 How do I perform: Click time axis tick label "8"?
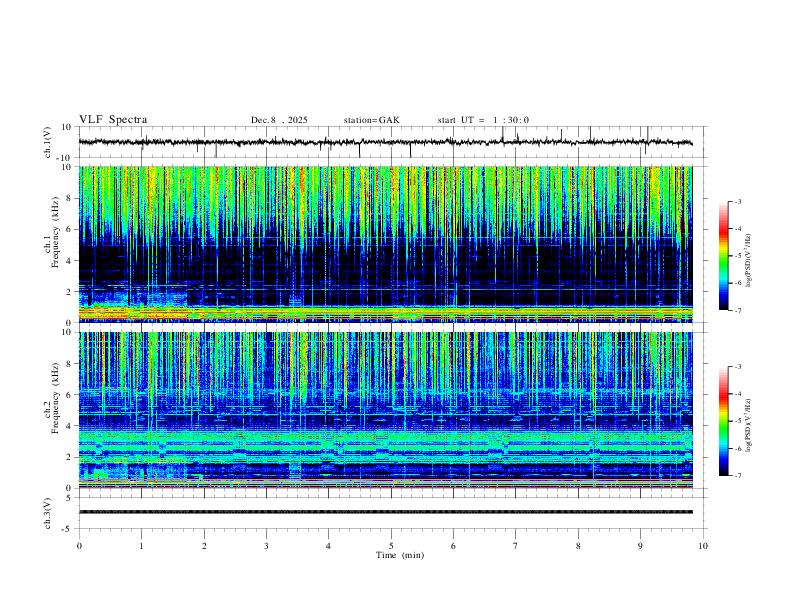578,546
